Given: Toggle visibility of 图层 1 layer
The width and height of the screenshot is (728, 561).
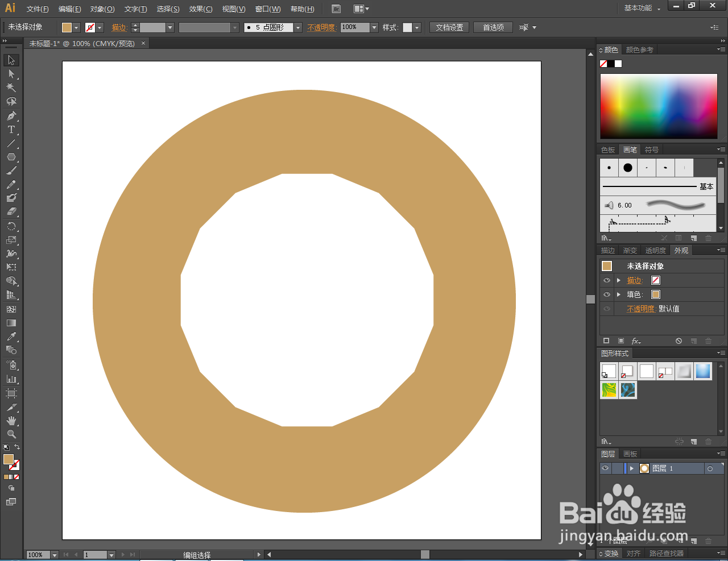Looking at the screenshot, I should [605, 468].
